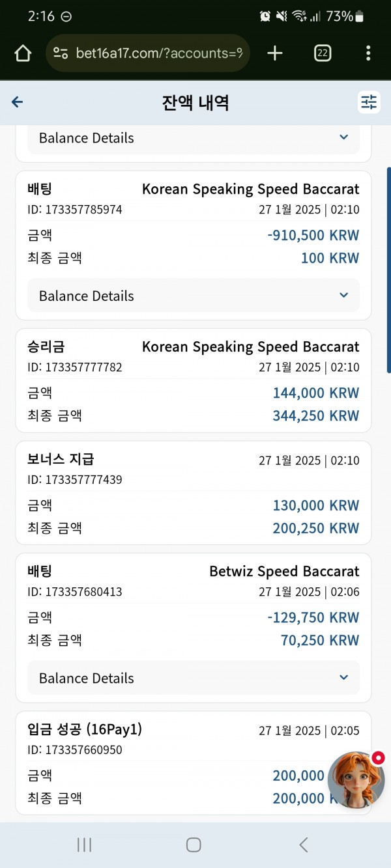Click the page scrollbar on right edge

(x=388, y=260)
